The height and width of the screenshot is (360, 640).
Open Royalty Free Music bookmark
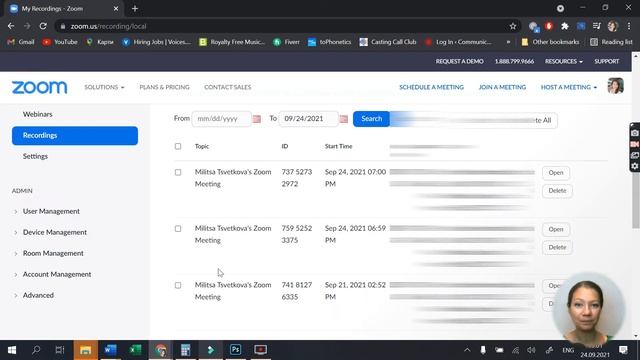tap(232, 42)
